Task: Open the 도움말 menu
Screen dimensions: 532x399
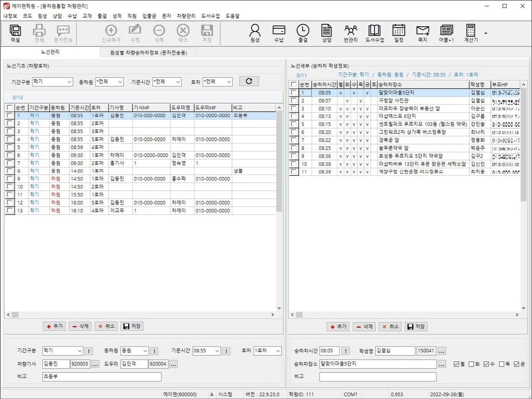Action: [x=233, y=16]
